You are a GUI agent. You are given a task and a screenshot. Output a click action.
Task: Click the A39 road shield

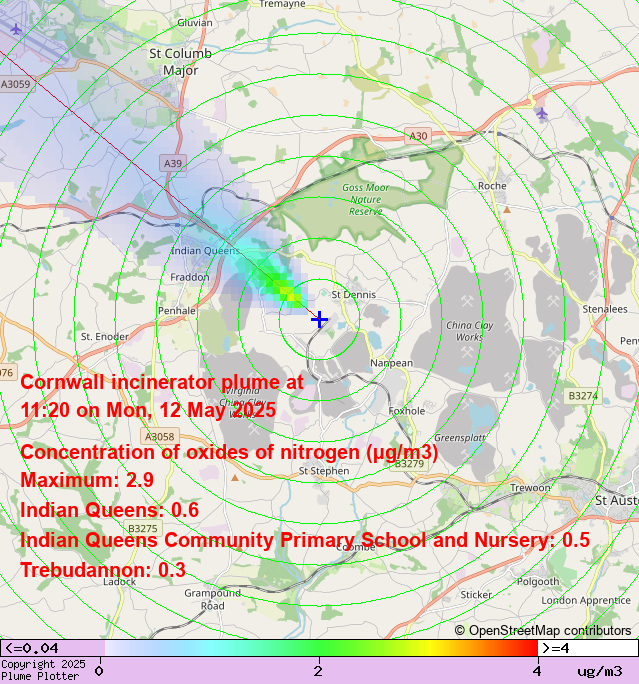[x=173, y=164]
